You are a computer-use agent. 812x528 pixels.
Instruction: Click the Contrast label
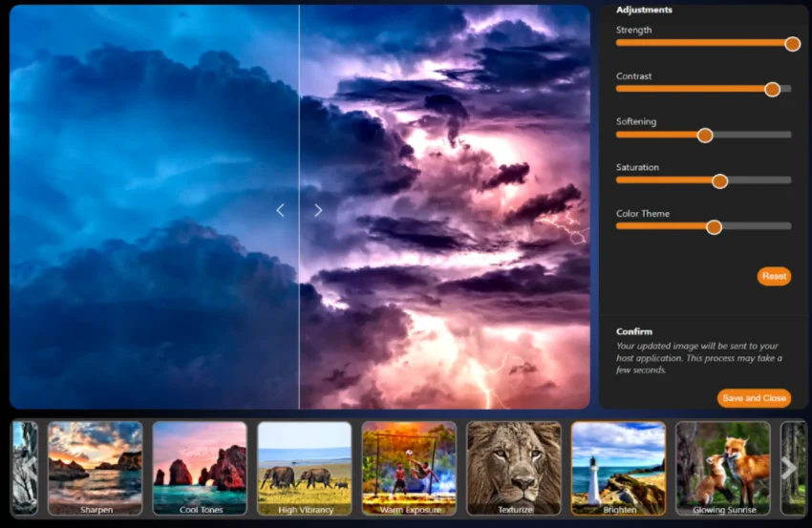click(x=634, y=76)
